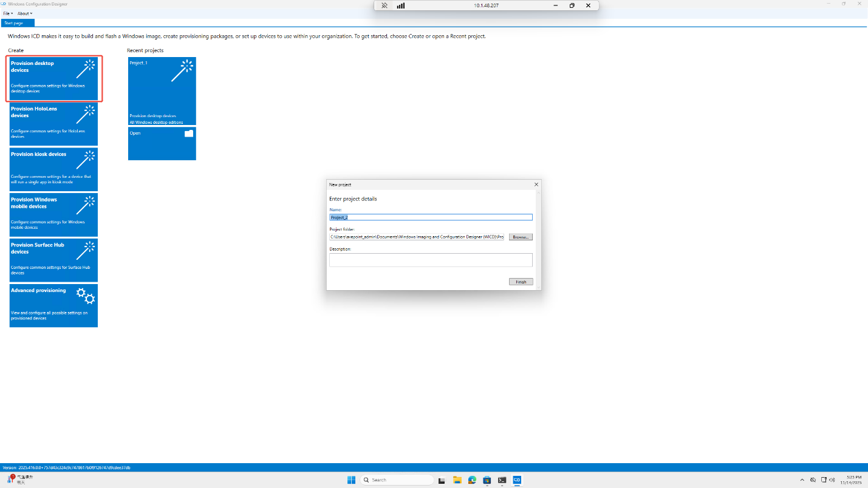
Task: Browse for a project folder
Action: [x=521, y=237]
